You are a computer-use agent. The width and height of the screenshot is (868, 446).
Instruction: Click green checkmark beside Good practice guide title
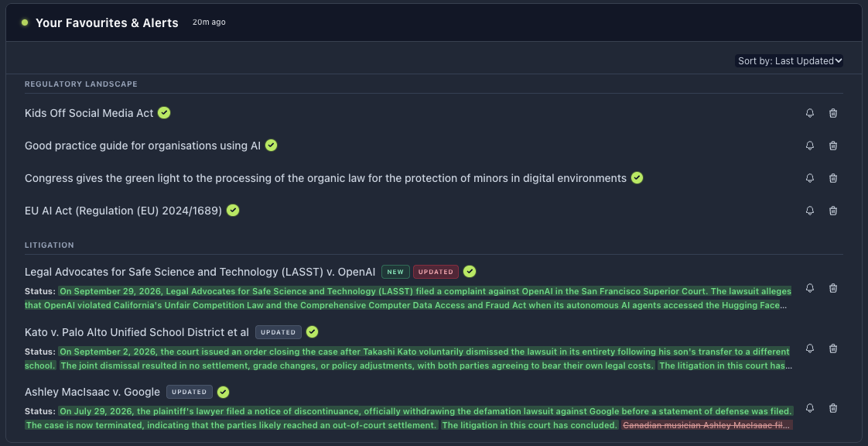(271, 145)
